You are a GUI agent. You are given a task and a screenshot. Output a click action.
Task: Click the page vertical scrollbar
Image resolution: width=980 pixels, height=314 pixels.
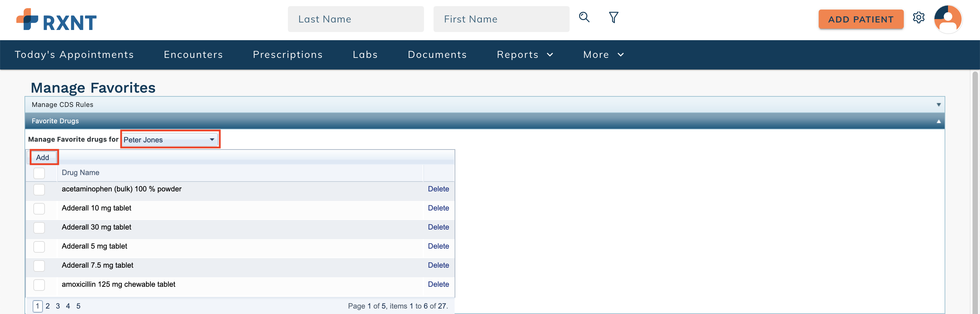[976, 192]
